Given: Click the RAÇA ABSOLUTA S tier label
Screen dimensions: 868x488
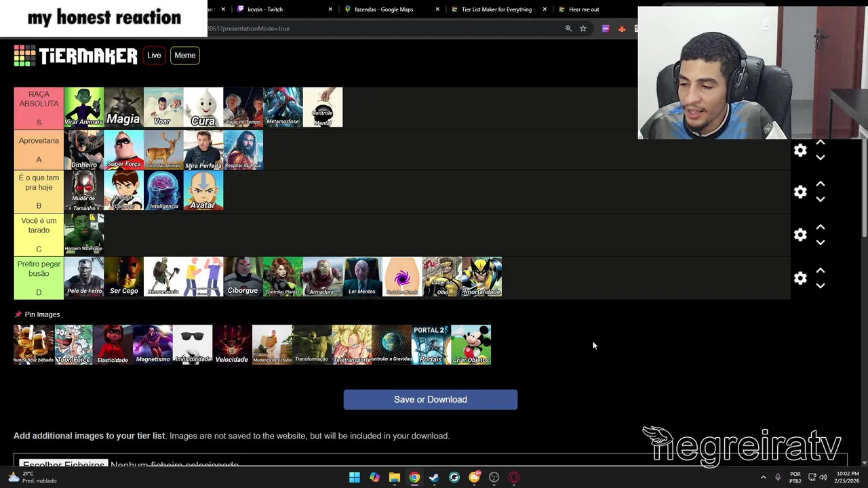Looking at the screenshot, I should tap(39, 107).
